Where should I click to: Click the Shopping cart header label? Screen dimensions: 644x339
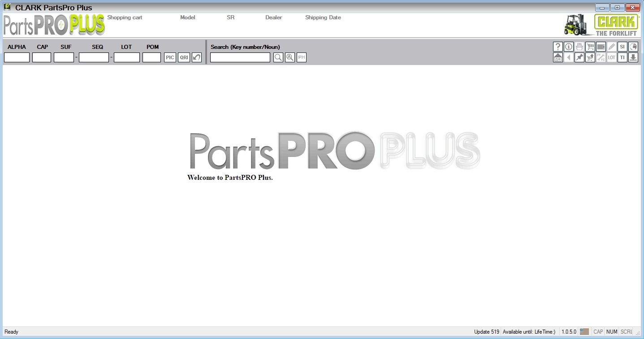(125, 17)
